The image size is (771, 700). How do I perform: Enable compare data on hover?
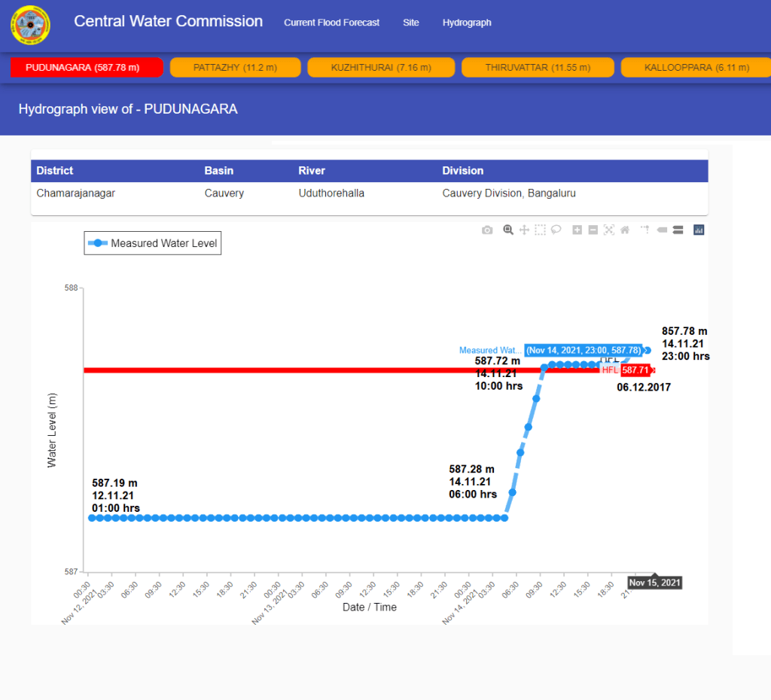(x=678, y=230)
